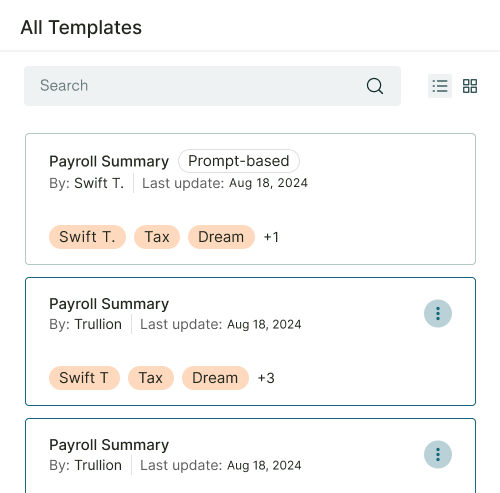The image size is (500, 493).
Task: Click the Swift T tag in second card
Action: pos(84,378)
